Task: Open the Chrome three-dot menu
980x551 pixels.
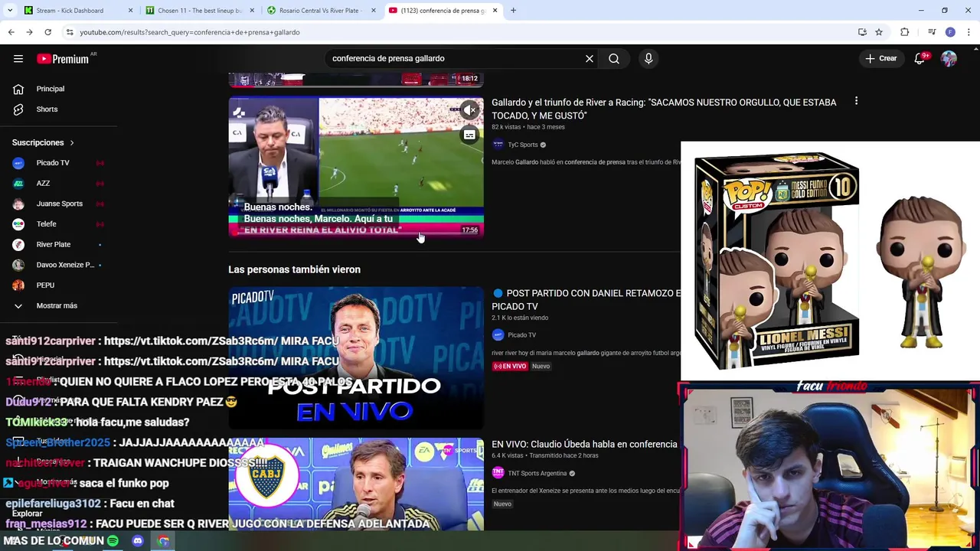Action: 969,32
